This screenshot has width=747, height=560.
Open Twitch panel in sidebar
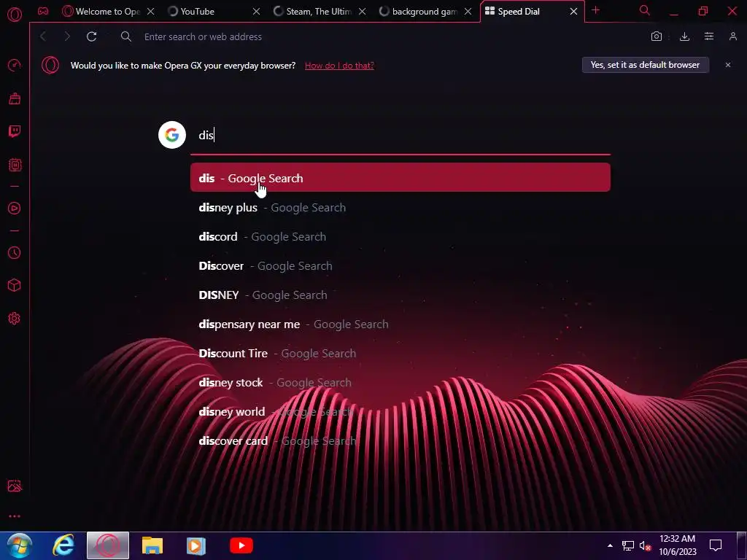pos(15,131)
